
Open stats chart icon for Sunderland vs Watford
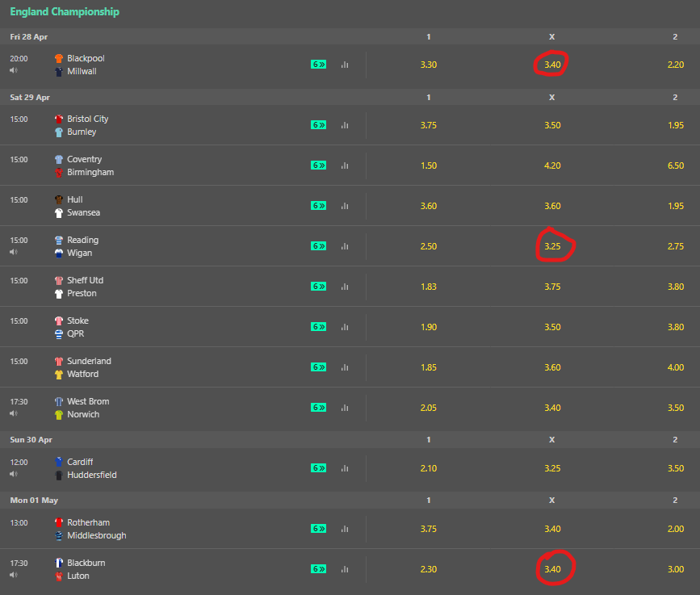[345, 367]
